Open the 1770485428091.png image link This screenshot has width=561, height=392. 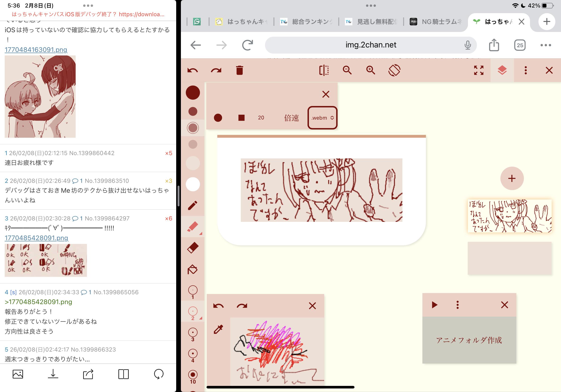(x=36, y=238)
